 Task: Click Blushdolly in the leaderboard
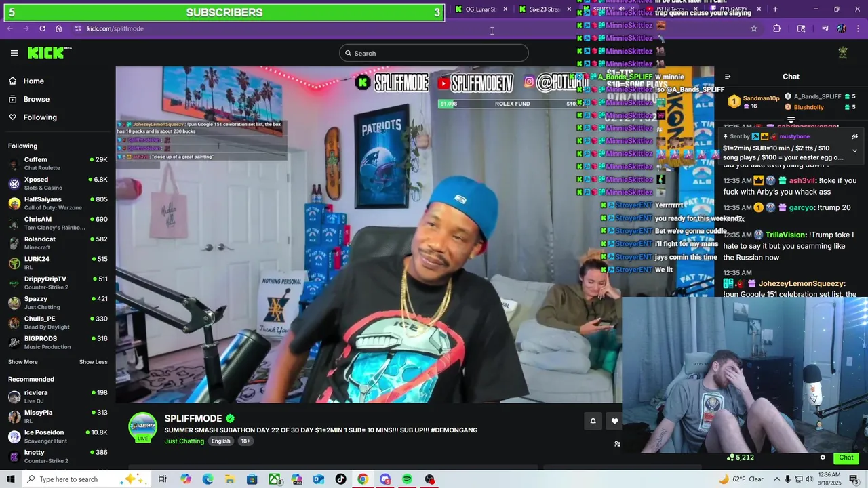tap(808, 107)
